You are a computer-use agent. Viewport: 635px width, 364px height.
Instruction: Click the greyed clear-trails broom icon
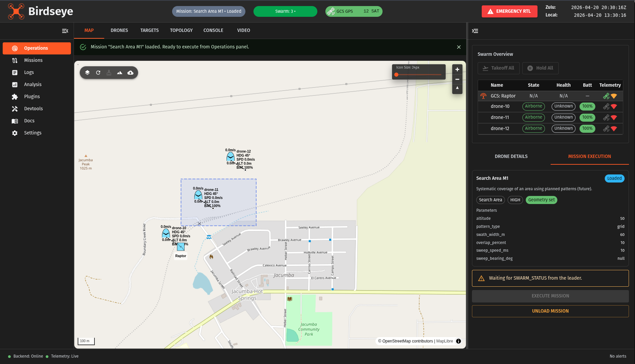click(109, 73)
